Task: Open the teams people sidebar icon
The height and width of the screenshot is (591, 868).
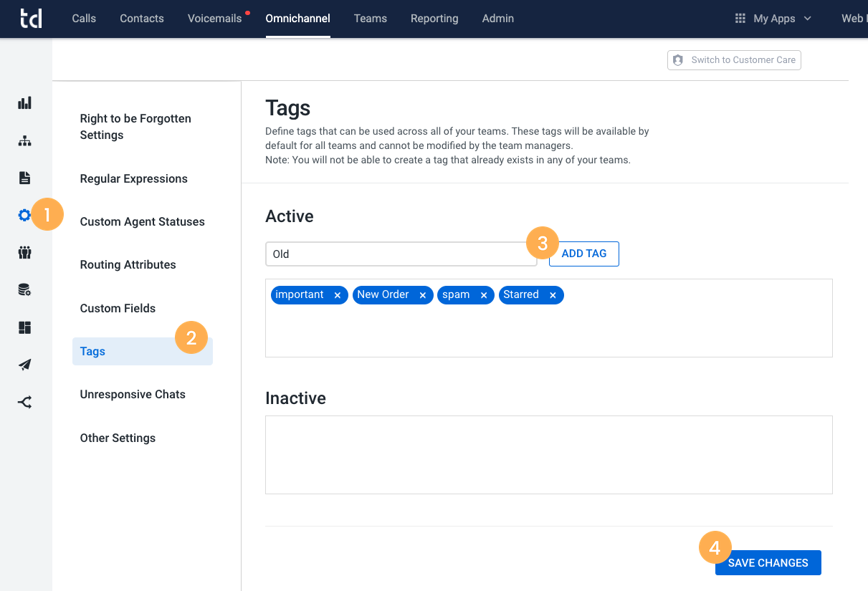Action: (x=25, y=252)
